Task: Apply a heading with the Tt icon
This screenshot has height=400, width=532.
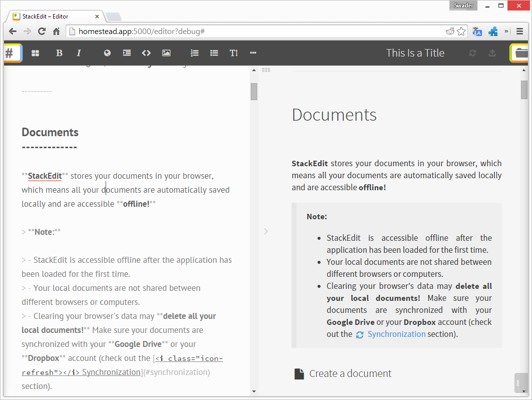Action: click(233, 53)
